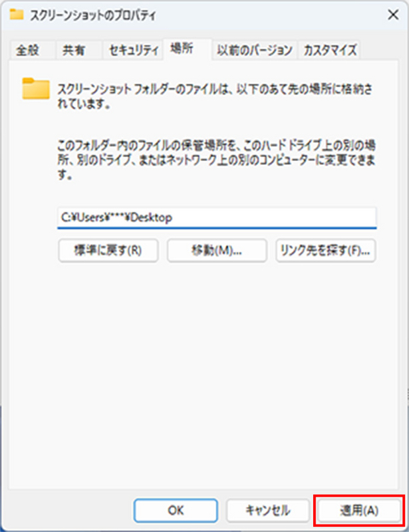Image resolution: width=409 pixels, height=532 pixels.
Task: Apply changes with 適用(A) button
Action: [359, 510]
